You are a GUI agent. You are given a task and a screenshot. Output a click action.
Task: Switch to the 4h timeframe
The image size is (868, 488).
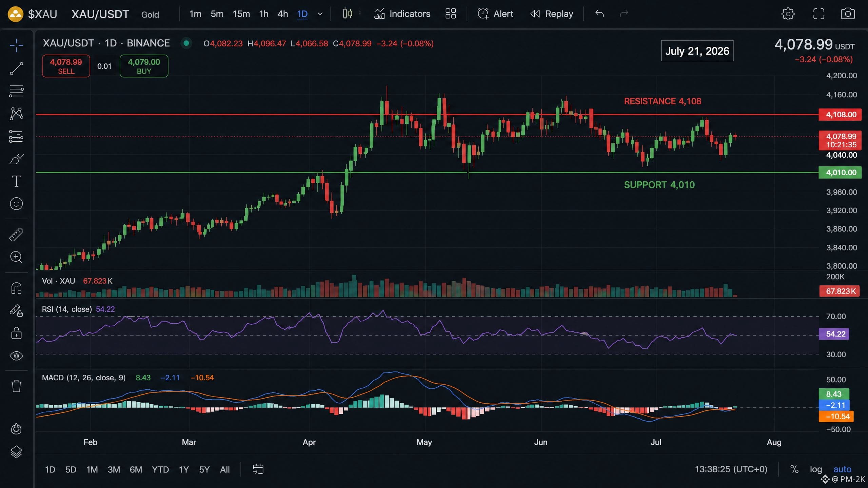(283, 14)
